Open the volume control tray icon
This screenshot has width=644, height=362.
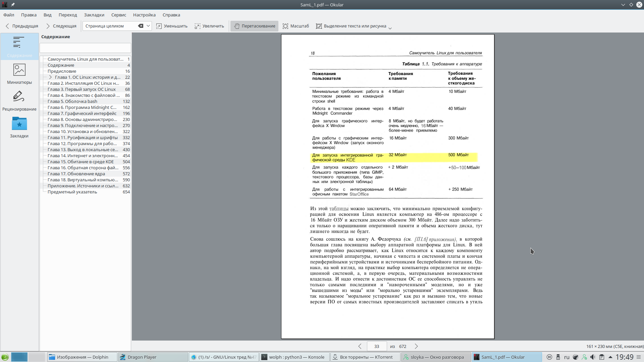click(x=593, y=357)
